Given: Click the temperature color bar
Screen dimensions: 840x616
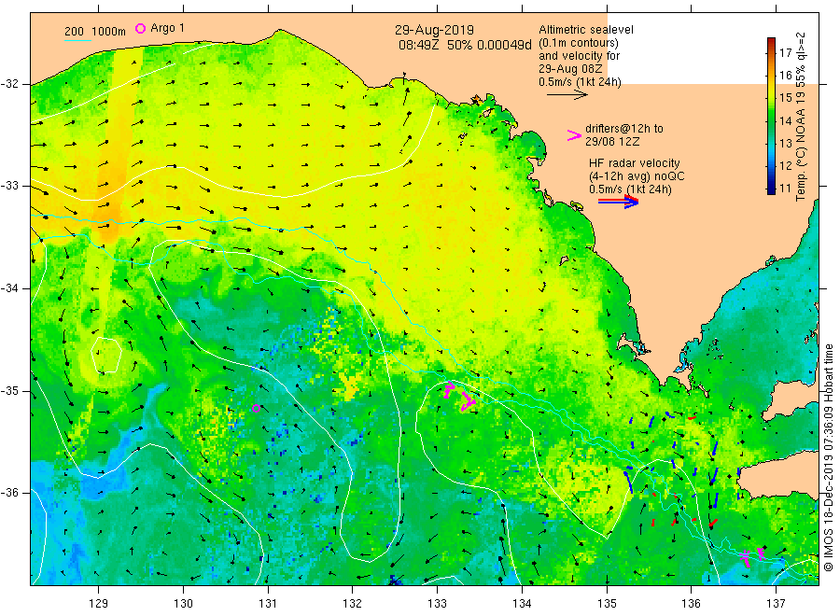Looking at the screenshot, I should coord(771,116).
